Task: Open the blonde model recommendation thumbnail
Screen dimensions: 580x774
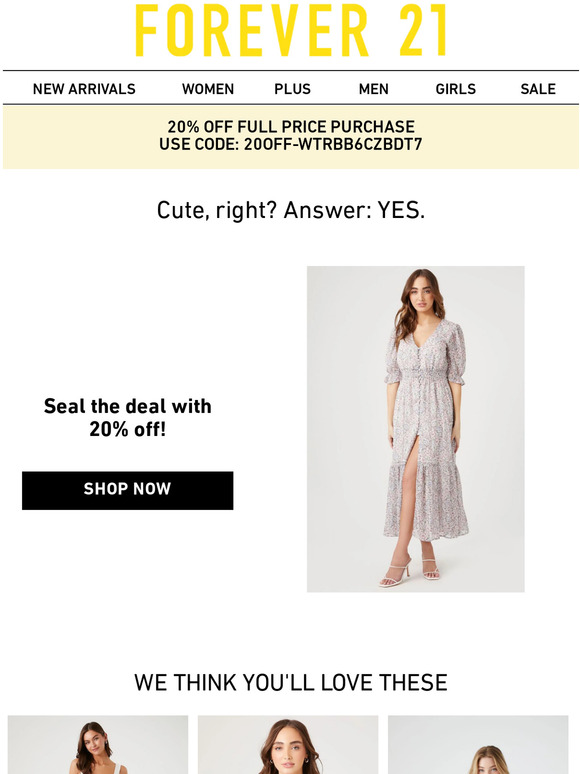Action: coord(478,744)
